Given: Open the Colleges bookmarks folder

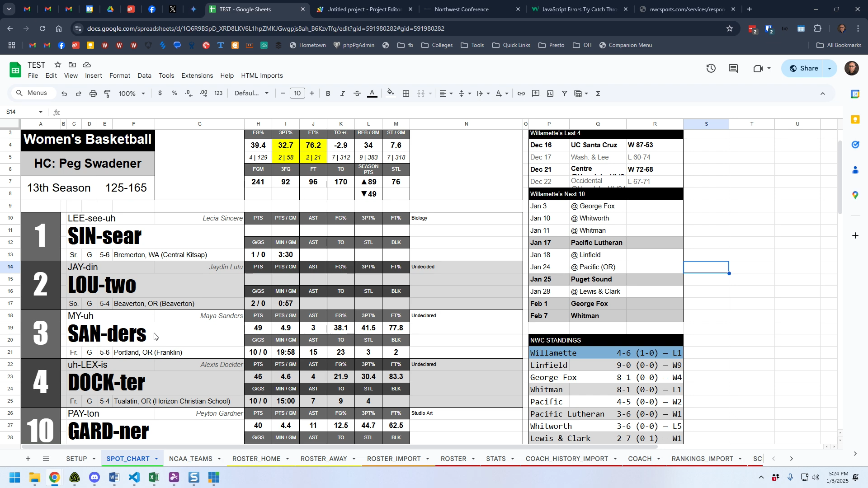Looking at the screenshot, I should coord(437,45).
